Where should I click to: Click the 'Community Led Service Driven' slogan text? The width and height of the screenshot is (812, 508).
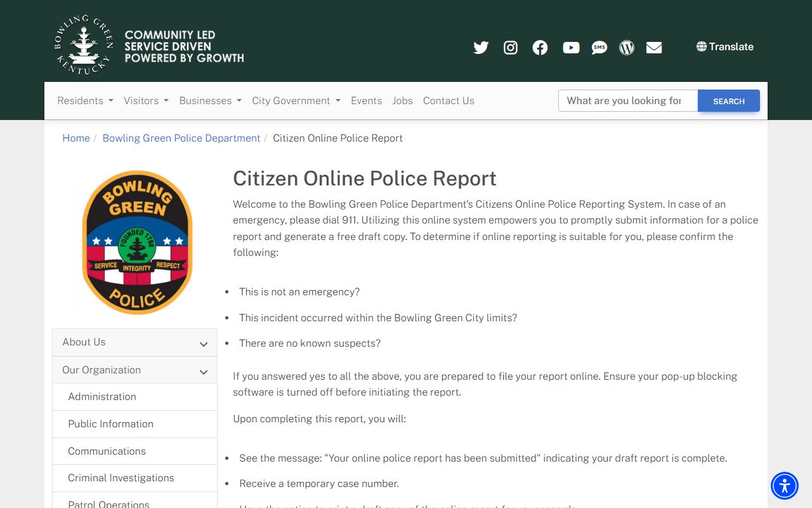[184, 46]
